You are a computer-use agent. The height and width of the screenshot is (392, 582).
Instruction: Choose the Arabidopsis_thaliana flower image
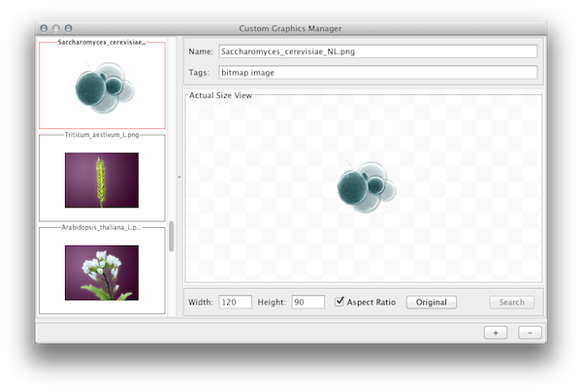point(101,272)
